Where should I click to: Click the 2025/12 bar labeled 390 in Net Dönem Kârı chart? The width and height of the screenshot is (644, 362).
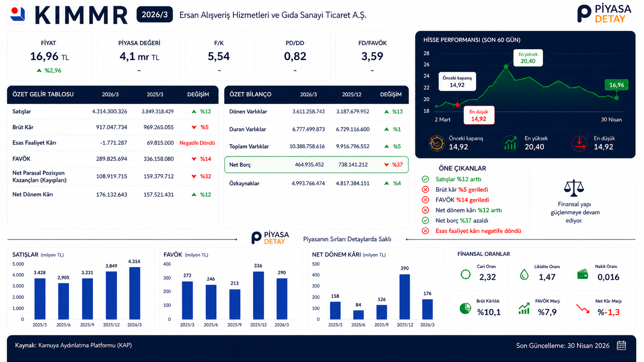(404, 297)
